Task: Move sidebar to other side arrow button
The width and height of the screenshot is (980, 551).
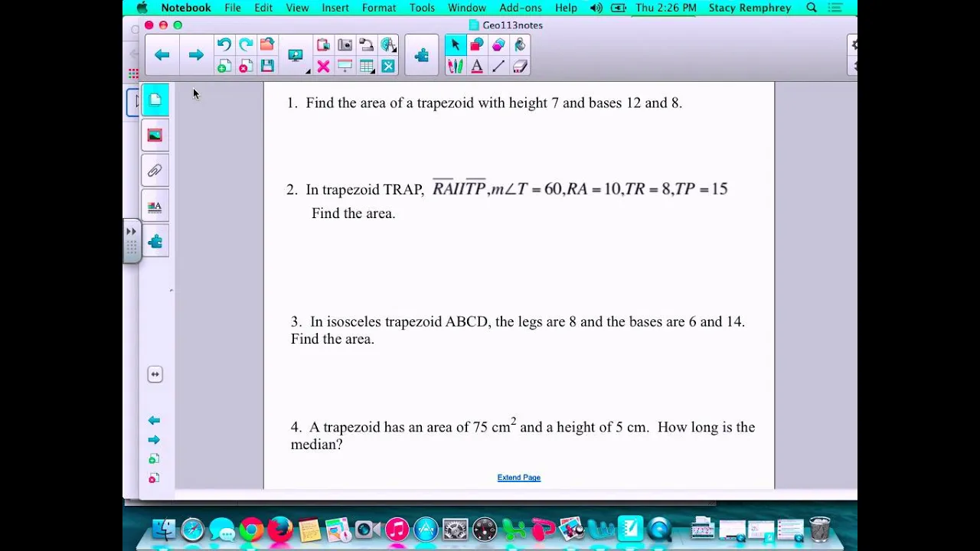Action: click(x=155, y=374)
